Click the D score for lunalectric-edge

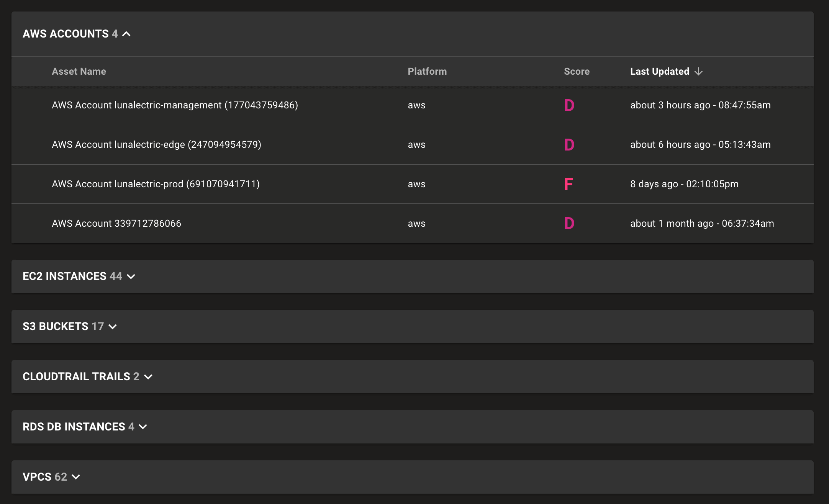(x=569, y=145)
